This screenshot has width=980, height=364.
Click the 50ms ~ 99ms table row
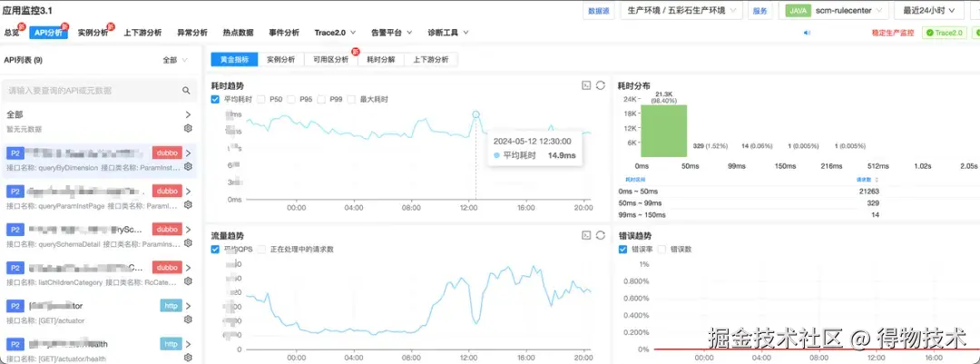(750, 203)
